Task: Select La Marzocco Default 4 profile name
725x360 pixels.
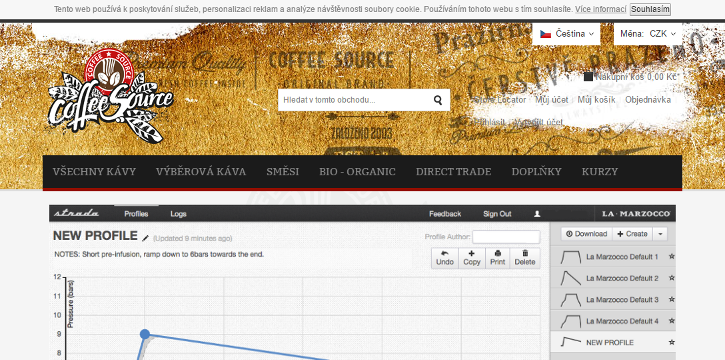Action: pos(622,321)
